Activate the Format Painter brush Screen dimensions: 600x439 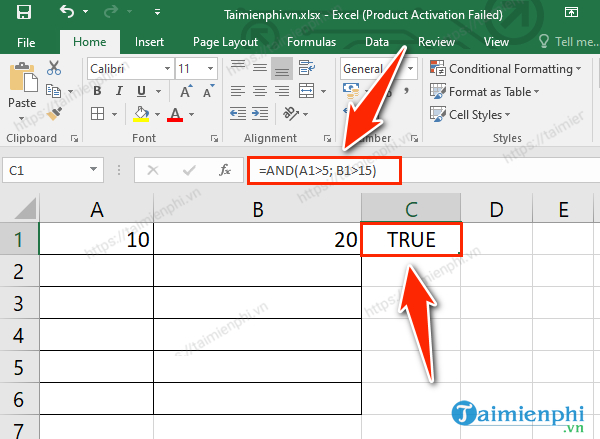(54, 113)
